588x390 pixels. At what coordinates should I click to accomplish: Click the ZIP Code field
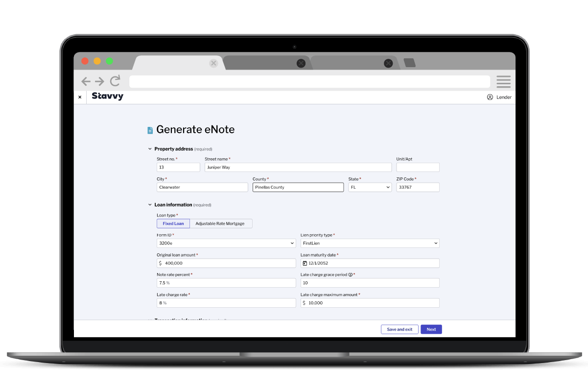(418, 187)
